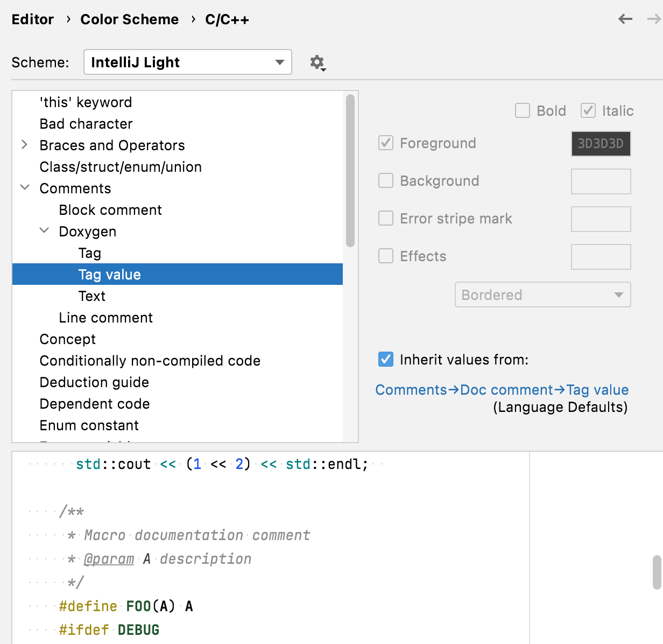
Task: Enable the Effects checkbox
Action: click(386, 256)
